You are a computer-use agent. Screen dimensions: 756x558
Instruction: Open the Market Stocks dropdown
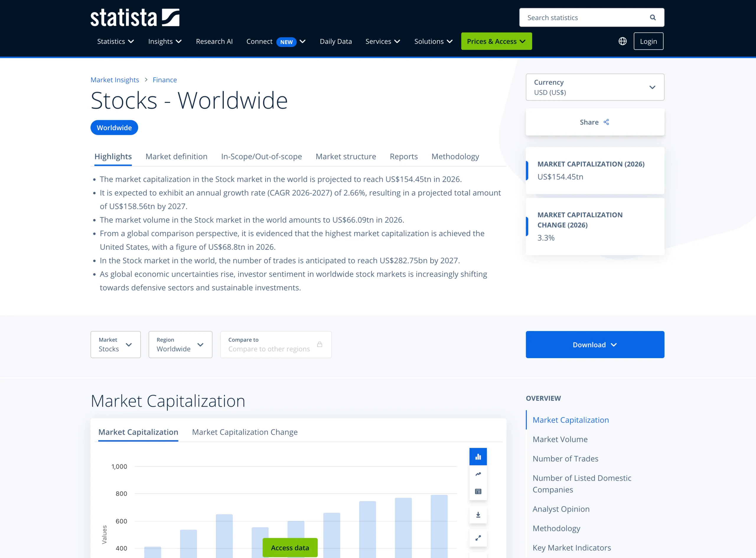click(x=115, y=345)
